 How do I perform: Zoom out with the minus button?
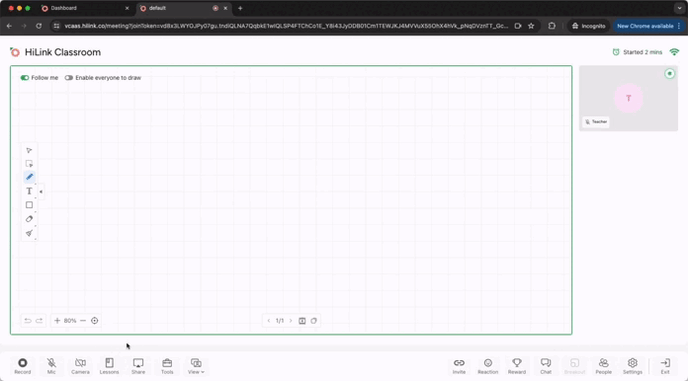[83, 321]
